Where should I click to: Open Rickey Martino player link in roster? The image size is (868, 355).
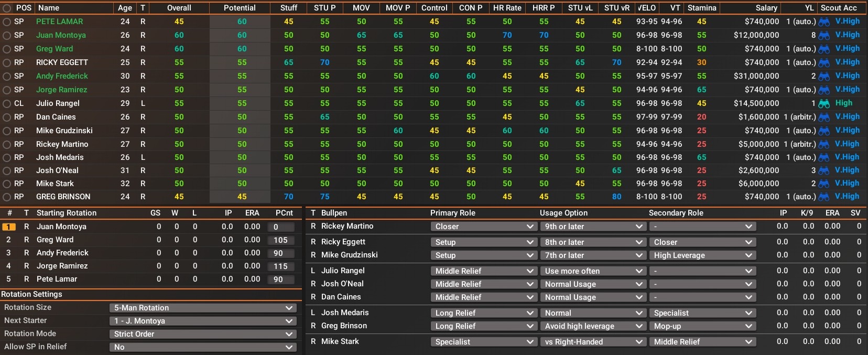[62, 144]
